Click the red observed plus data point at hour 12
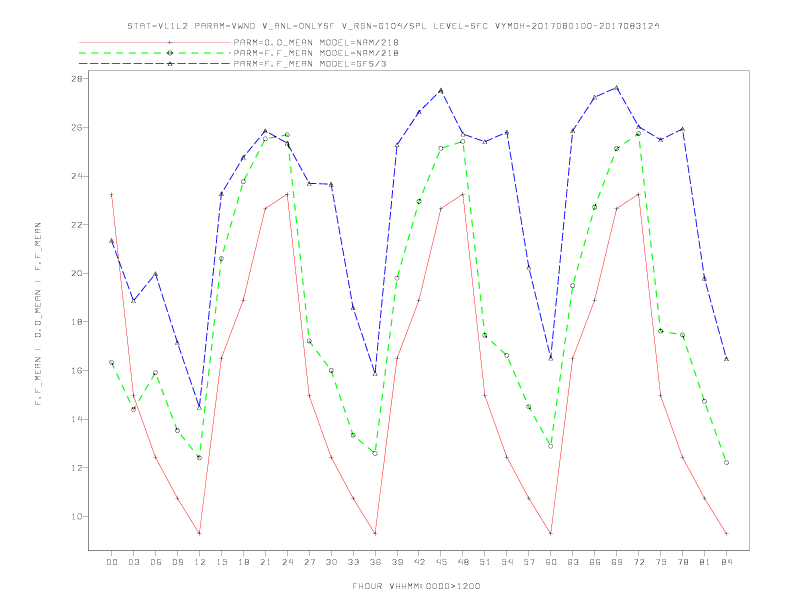 click(x=200, y=533)
